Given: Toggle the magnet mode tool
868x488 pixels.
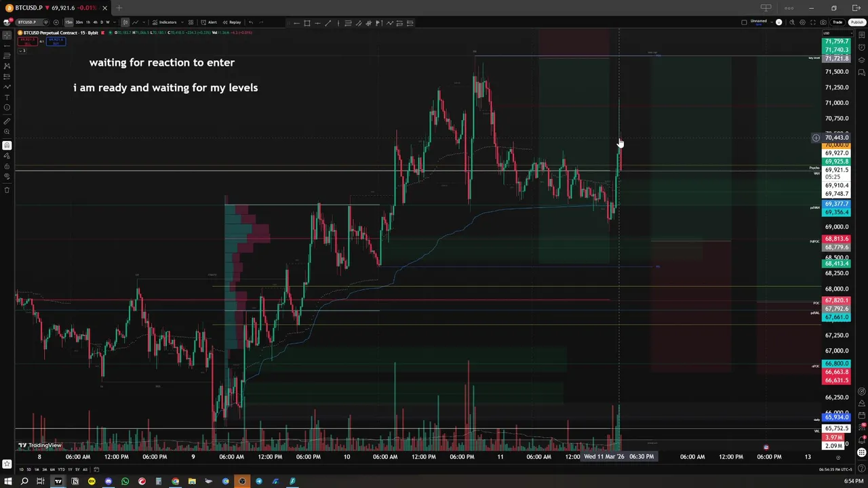Looking at the screenshot, I should (x=7, y=145).
